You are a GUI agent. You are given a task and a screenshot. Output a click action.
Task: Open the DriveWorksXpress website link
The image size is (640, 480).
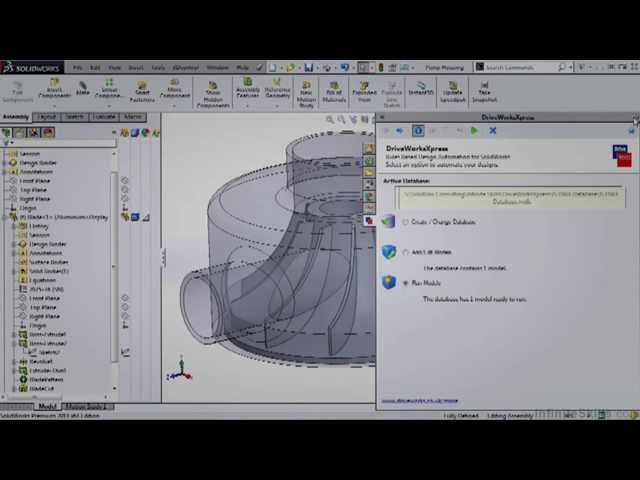[x=420, y=401]
